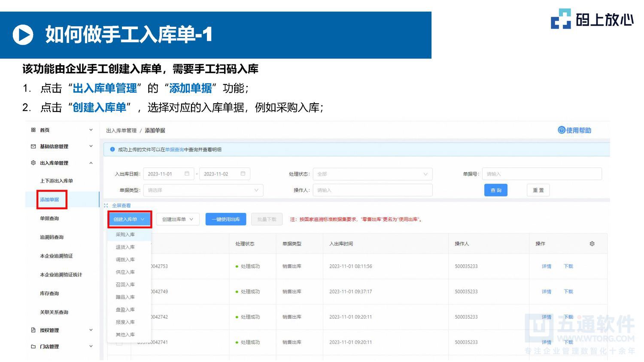Collapse the 出入库单管理 sidebar section
The image size is (644, 362).
91,163
